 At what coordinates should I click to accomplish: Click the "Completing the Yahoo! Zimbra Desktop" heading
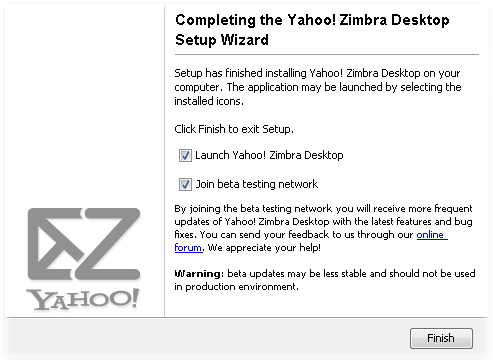pyautogui.click(x=312, y=20)
